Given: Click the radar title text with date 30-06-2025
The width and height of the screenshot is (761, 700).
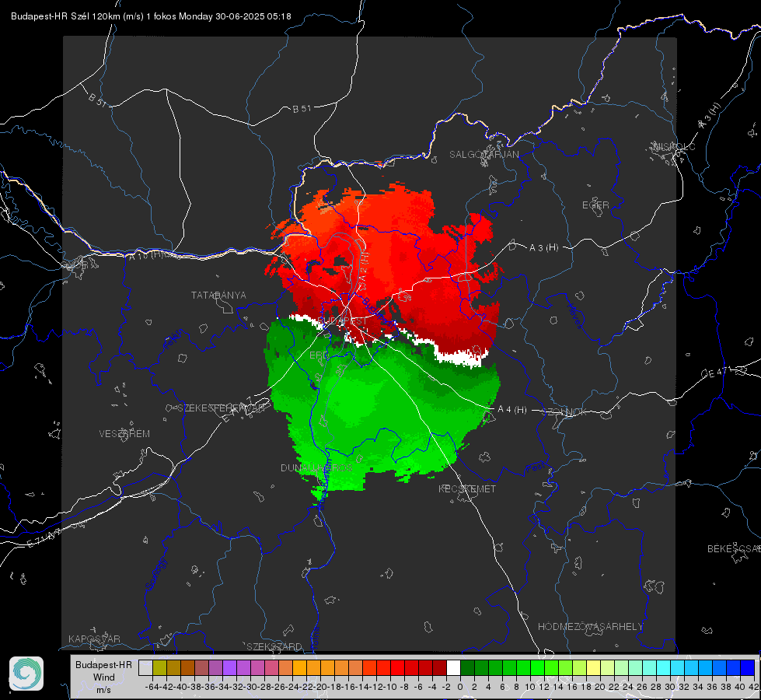Looking at the screenshot, I should (x=151, y=16).
